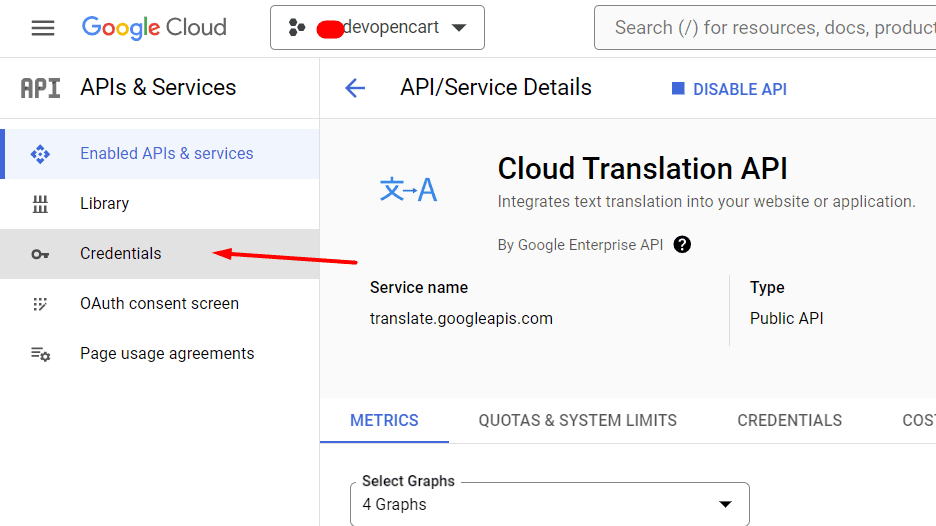Go back using the left arrow
The width and height of the screenshot is (936, 526).
click(355, 88)
